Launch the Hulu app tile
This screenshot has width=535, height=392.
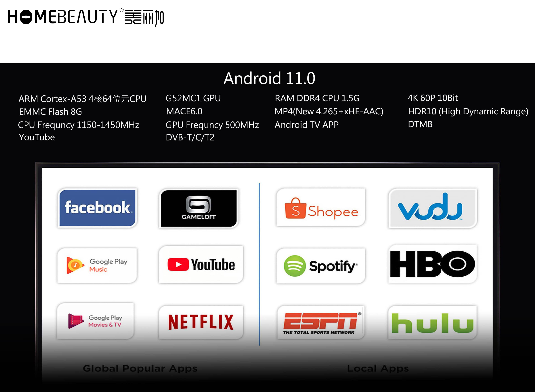pyautogui.click(x=432, y=322)
